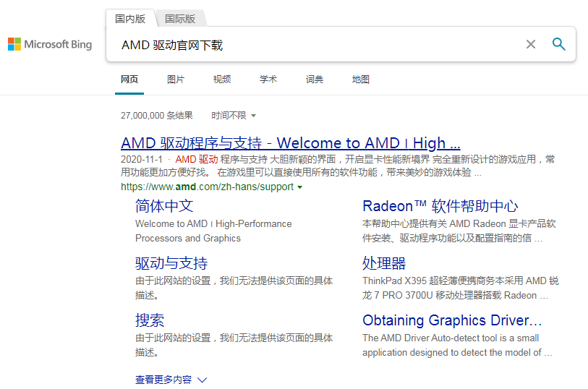
Task: Open the AMD 驱动程序与支持 result title
Action: (290, 142)
